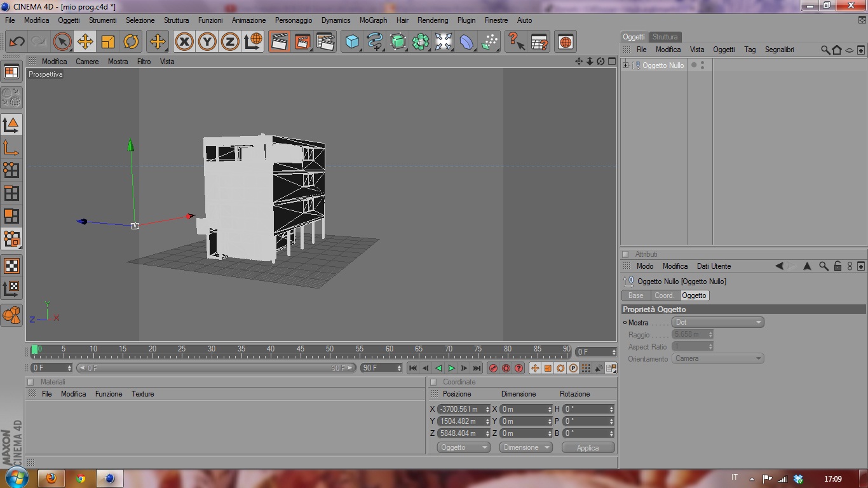
Task: Toggle Y axis lock
Action: pos(207,42)
